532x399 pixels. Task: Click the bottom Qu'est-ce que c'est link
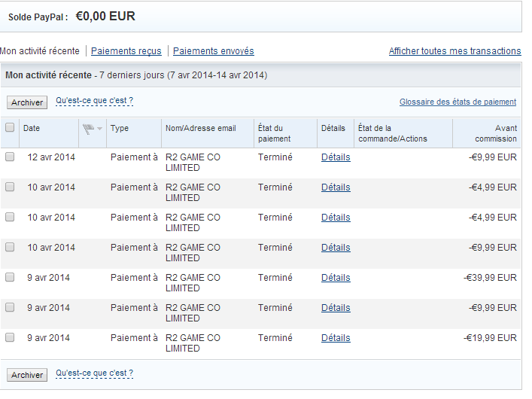point(94,373)
